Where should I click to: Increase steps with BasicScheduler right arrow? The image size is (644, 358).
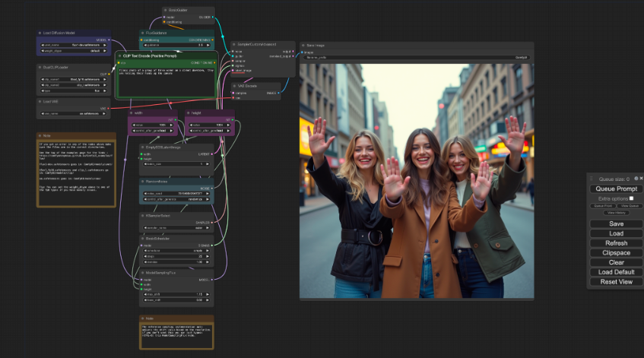point(208,256)
